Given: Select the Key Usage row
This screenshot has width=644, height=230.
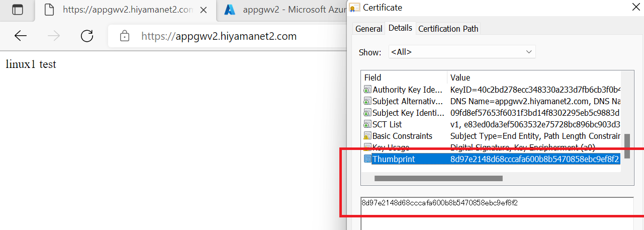Looking at the screenshot, I should tap(492, 147).
